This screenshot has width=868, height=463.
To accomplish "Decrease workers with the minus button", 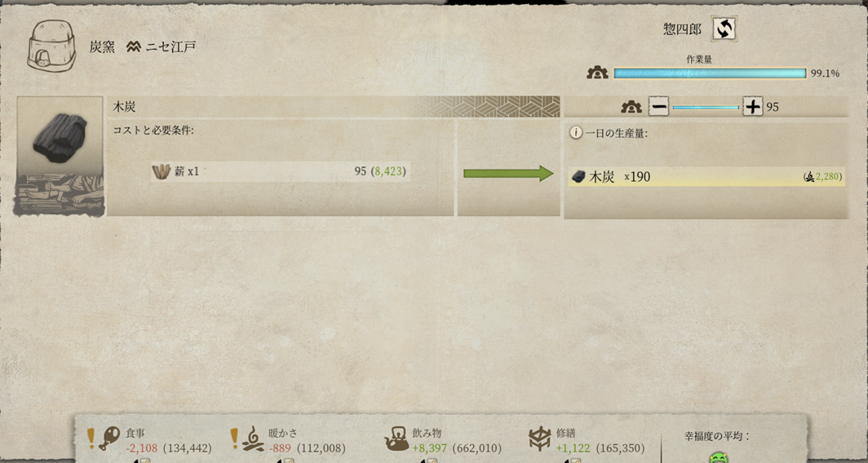I will tap(659, 107).
